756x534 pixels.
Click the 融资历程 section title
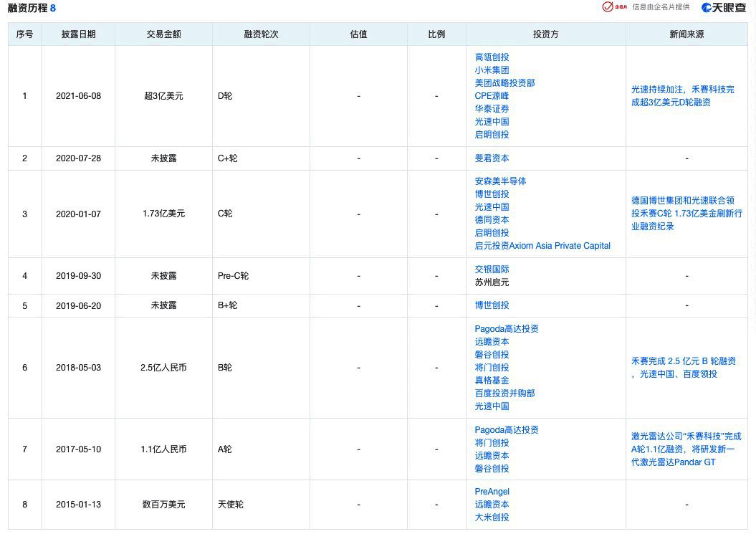pos(27,8)
